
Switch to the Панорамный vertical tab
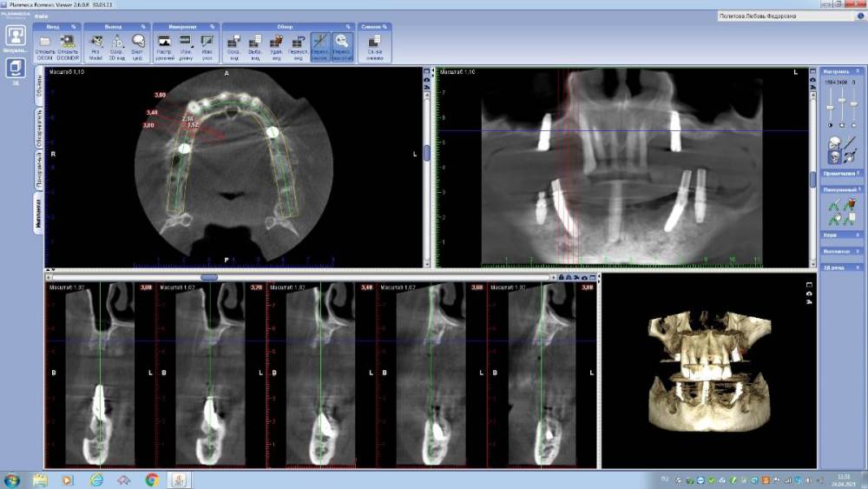[x=38, y=167]
